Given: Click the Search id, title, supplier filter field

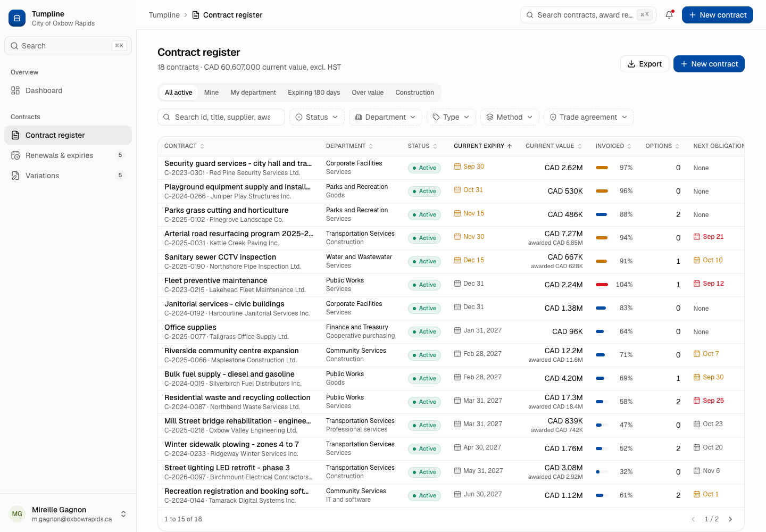Looking at the screenshot, I should coord(221,117).
